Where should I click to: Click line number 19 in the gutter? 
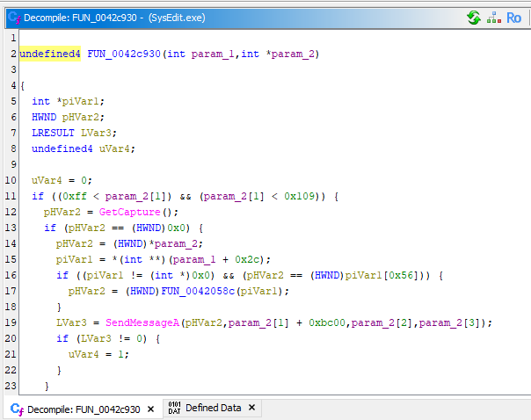(11, 322)
